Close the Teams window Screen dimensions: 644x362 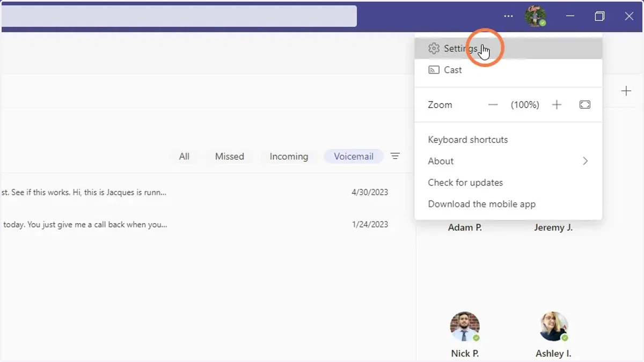pos(629,16)
